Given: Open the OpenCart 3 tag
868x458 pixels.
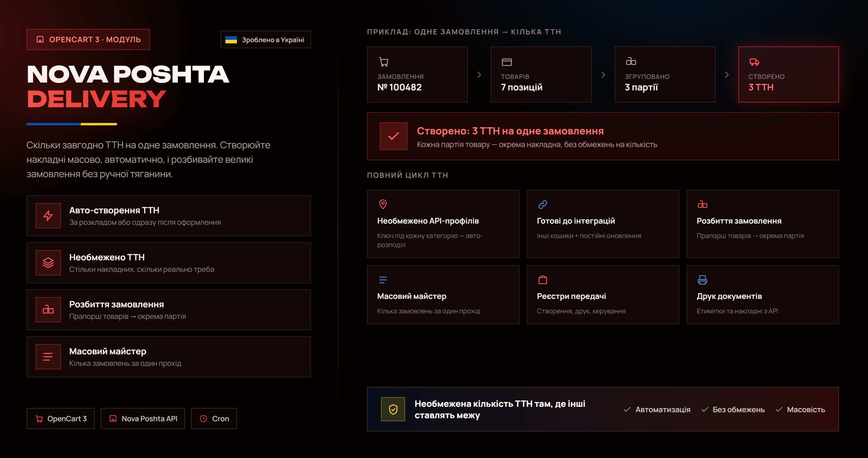Looking at the screenshot, I should (x=61, y=419).
